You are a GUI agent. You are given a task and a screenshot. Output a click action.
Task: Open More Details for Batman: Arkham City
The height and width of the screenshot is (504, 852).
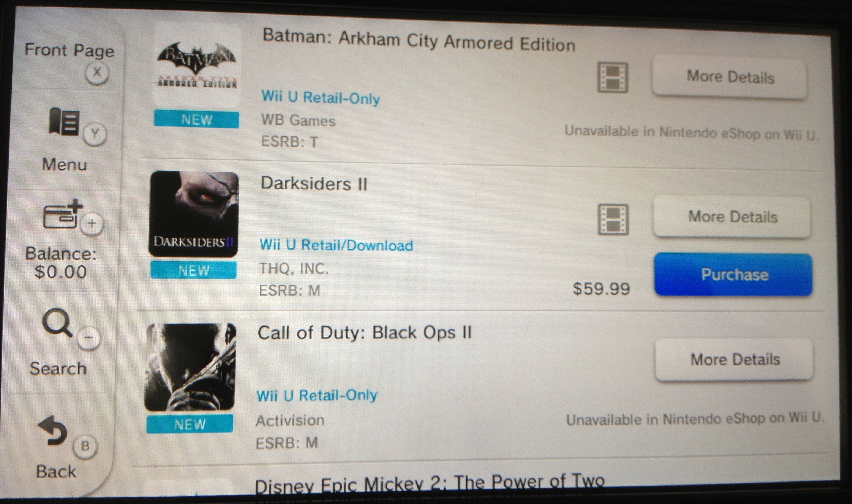(730, 77)
